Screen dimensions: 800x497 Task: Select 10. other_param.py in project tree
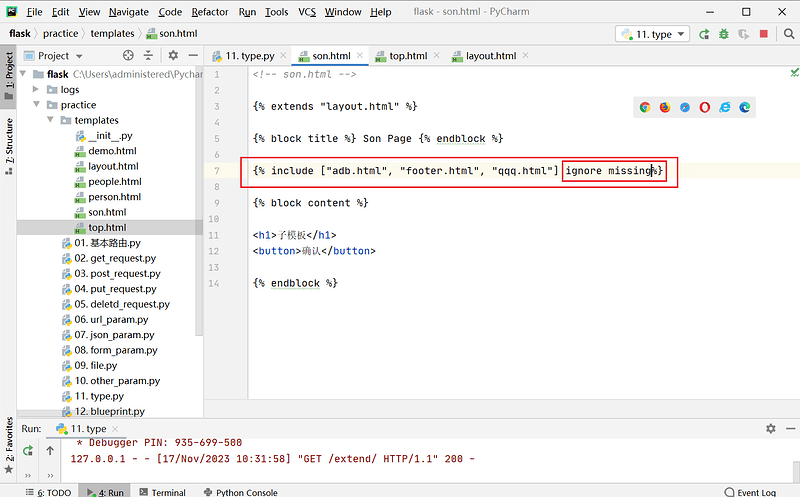(117, 381)
